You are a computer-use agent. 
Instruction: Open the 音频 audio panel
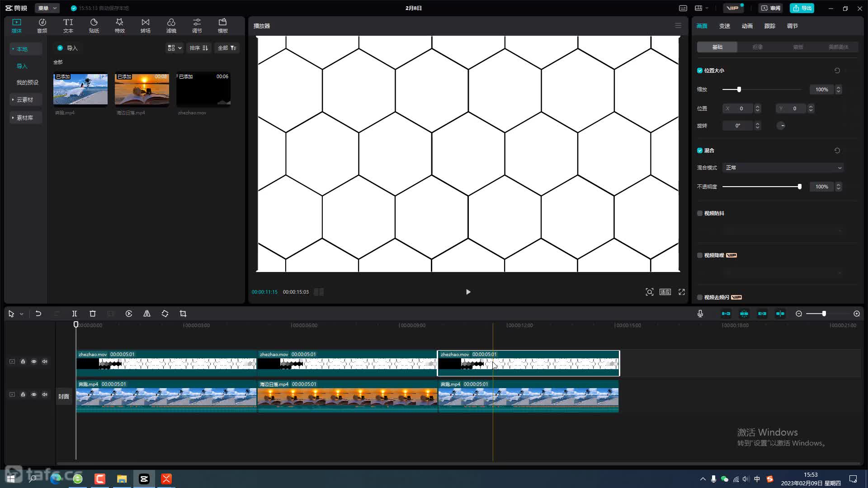tap(42, 26)
